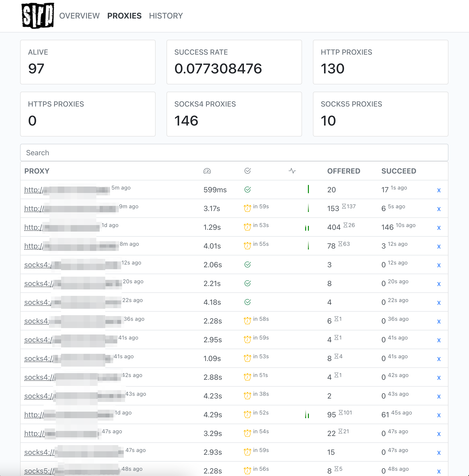The height and width of the screenshot is (476, 469).
Task: Select the Proxies tab
Action: (x=124, y=16)
